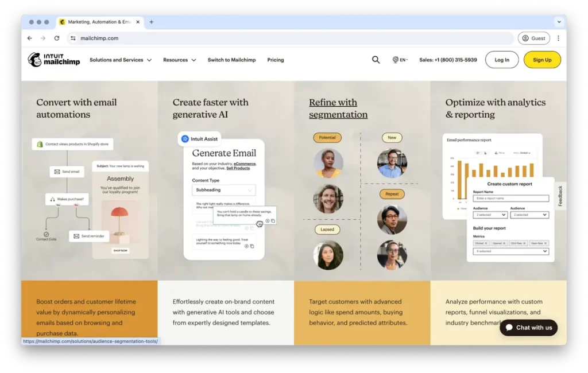Click the Log In button
The width and height of the screenshot is (588, 373).
[x=502, y=60]
